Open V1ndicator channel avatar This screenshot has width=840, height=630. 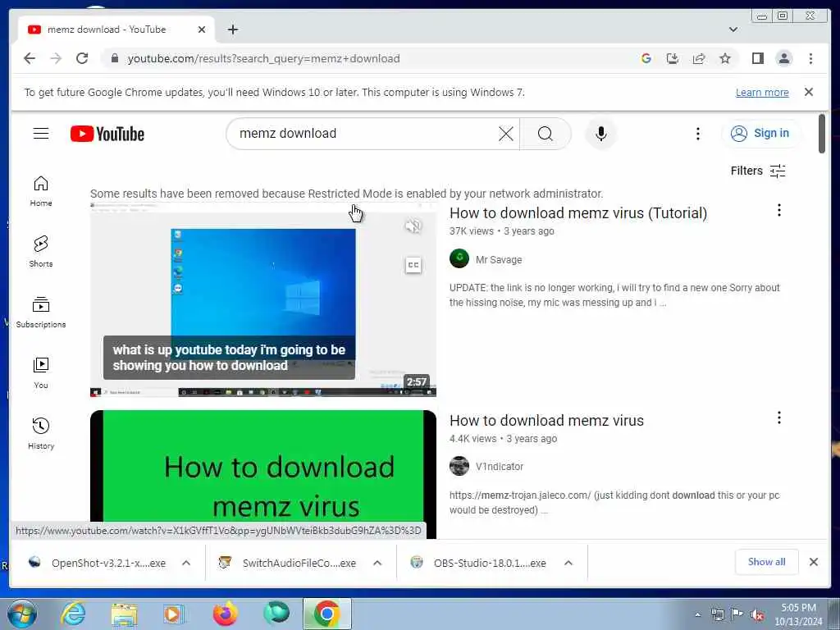click(459, 466)
